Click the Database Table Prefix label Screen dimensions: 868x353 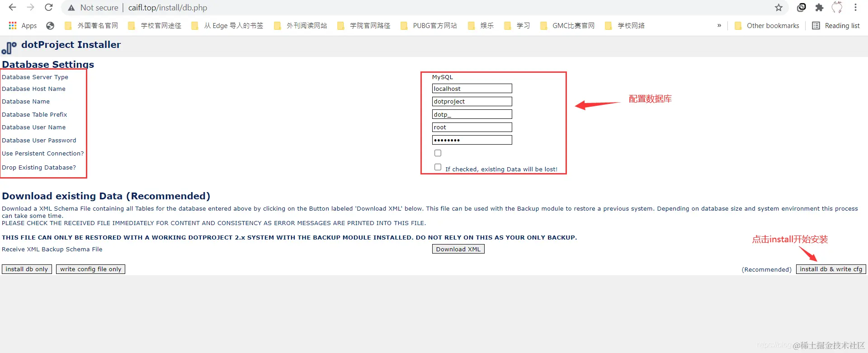coord(34,115)
